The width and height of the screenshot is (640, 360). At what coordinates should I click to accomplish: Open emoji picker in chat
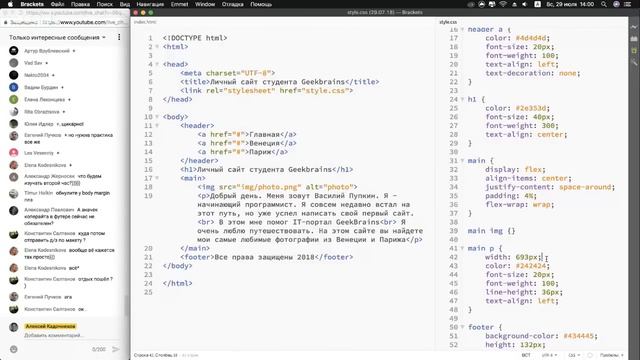coord(13,349)
